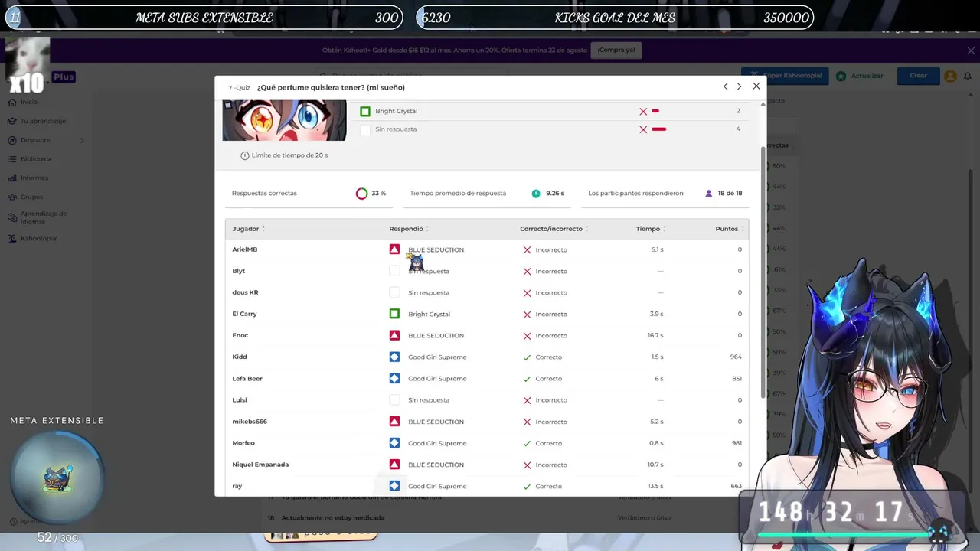Image resolution: width=980 pixels, height=551 pixels.
Task: Click the time limit clock icon
Action: (245, 155)
